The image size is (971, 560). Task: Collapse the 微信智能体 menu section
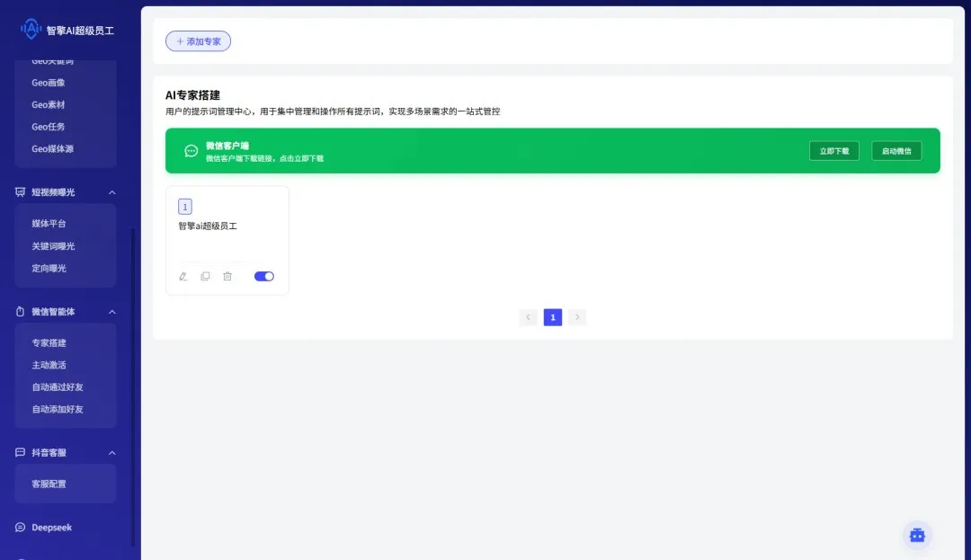click(x=112, y=312)
